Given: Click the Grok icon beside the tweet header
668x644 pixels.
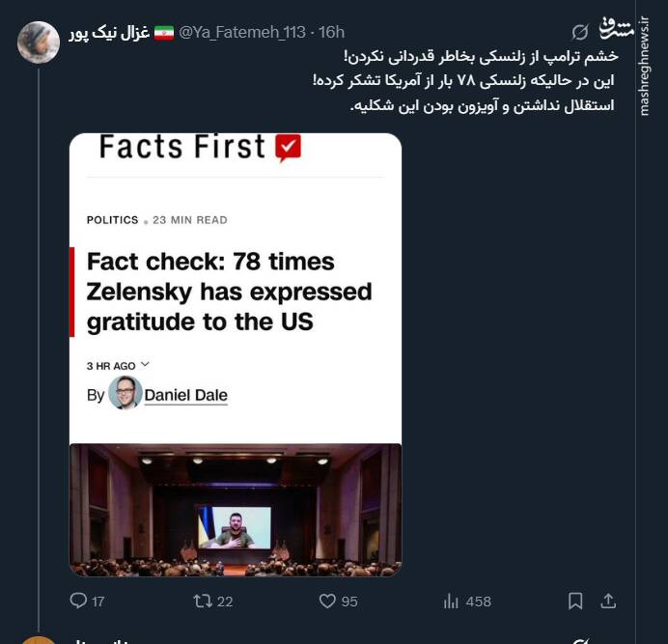Looking at the screenshot, I should [580, 33].
